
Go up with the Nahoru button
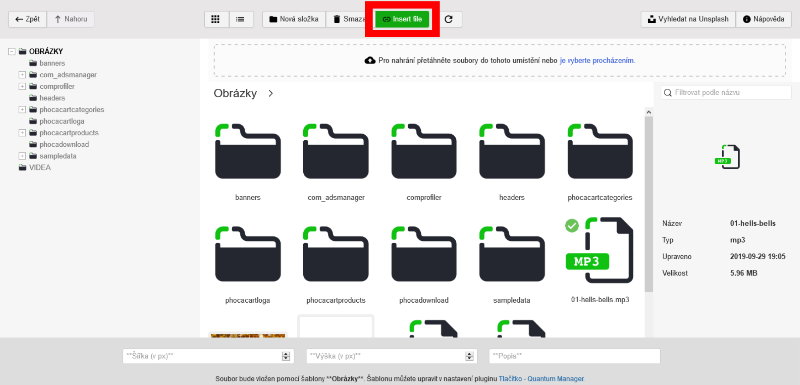click(x=70, y=19)
